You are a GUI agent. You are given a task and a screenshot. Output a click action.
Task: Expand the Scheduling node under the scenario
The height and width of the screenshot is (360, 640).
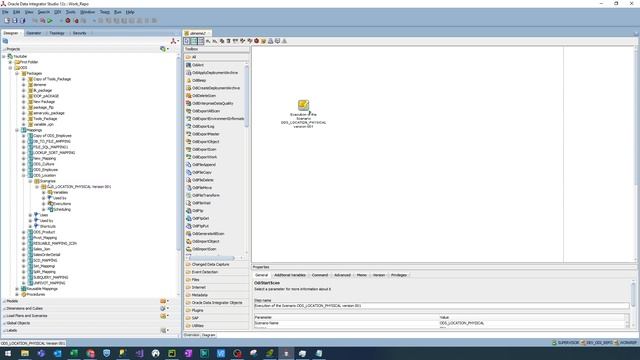tap(44, 209)
